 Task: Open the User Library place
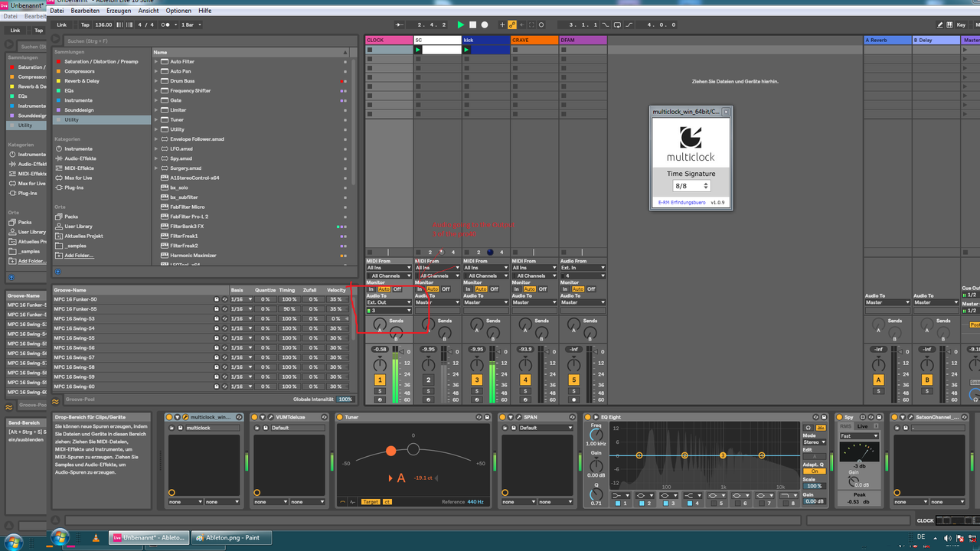(78, 227)
